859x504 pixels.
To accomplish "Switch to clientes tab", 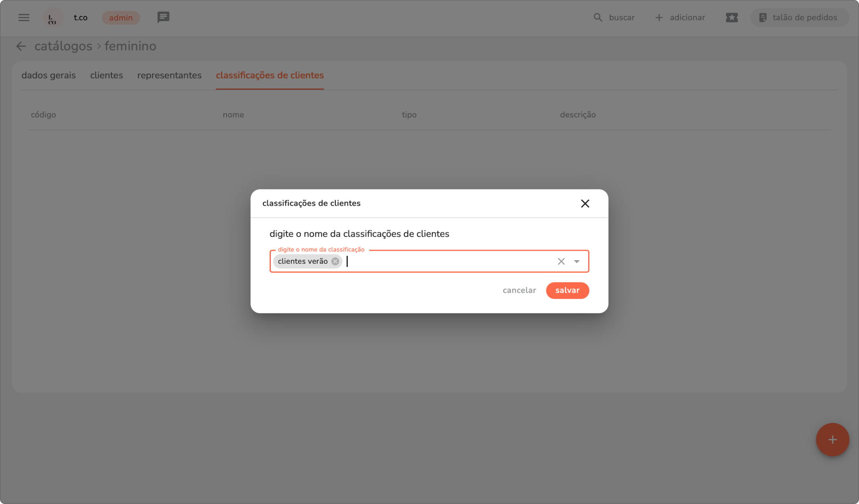I will [x=106, y=76].
